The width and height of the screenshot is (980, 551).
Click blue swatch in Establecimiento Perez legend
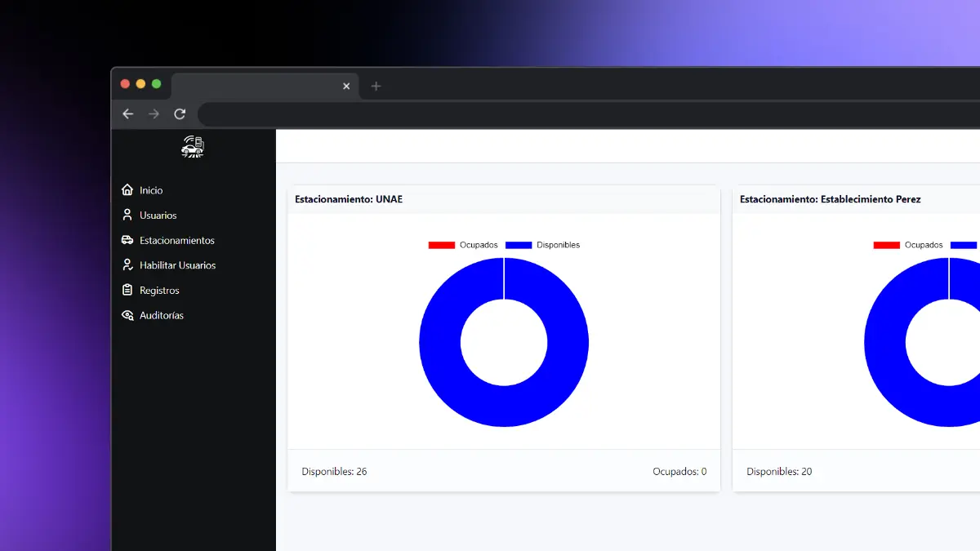point(965,245)
